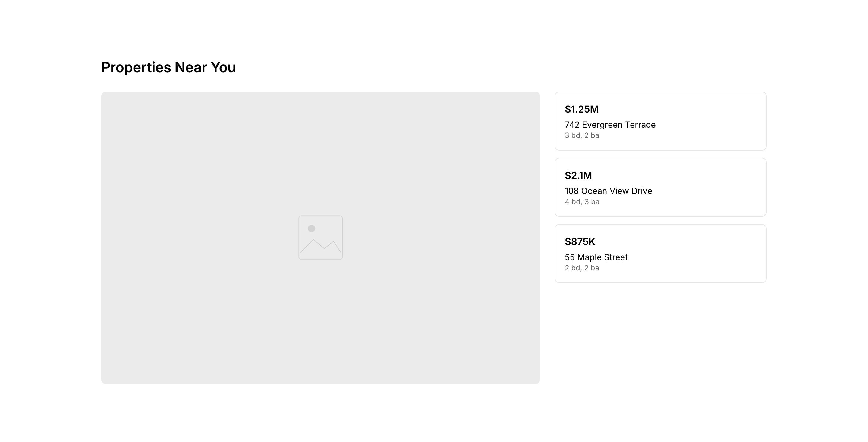Open the 742 Evergreen Terrace address

[x=610, y=125]
